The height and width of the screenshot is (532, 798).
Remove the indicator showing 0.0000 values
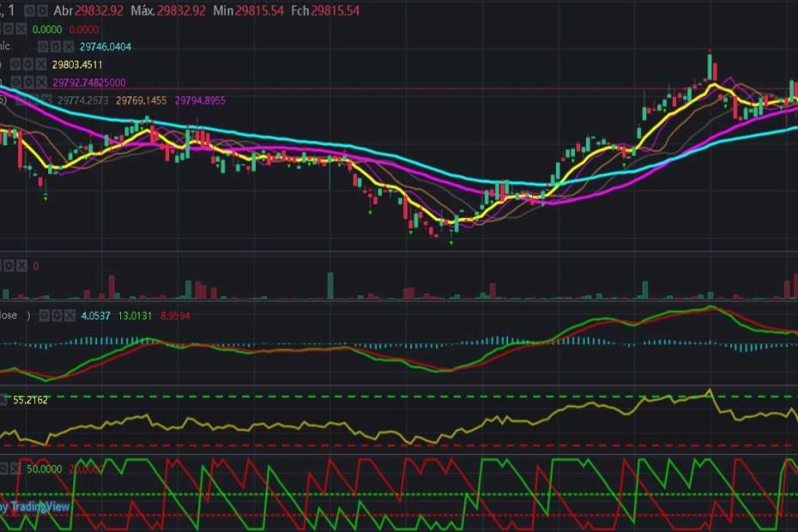(19, 28)
